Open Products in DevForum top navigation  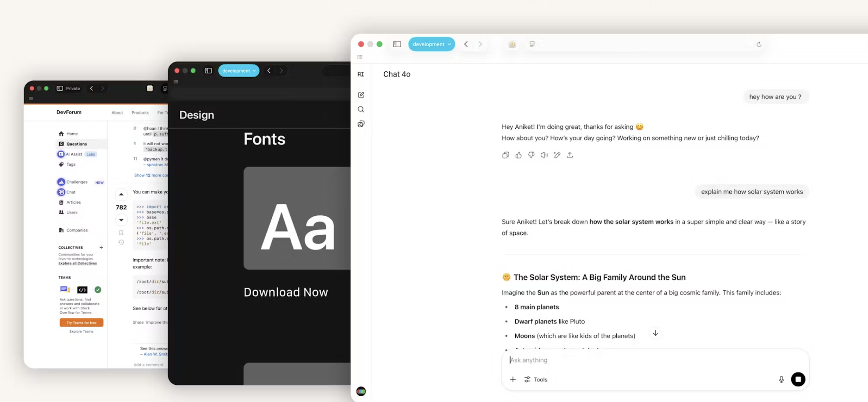tap(140, 112)
